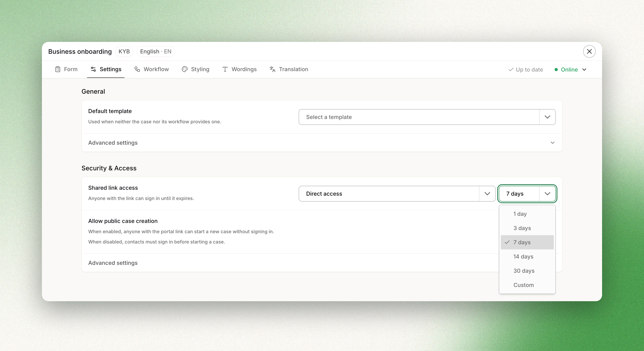Click the Allow public case creation label
The height and width of the screenshot is (351, 644).
tap(123, 221)
